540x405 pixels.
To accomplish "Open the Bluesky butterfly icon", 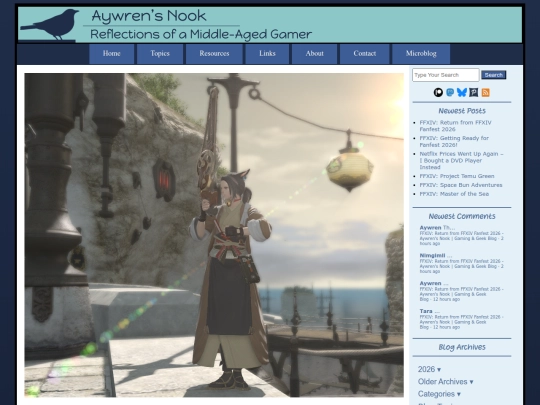I will (461, 92).
